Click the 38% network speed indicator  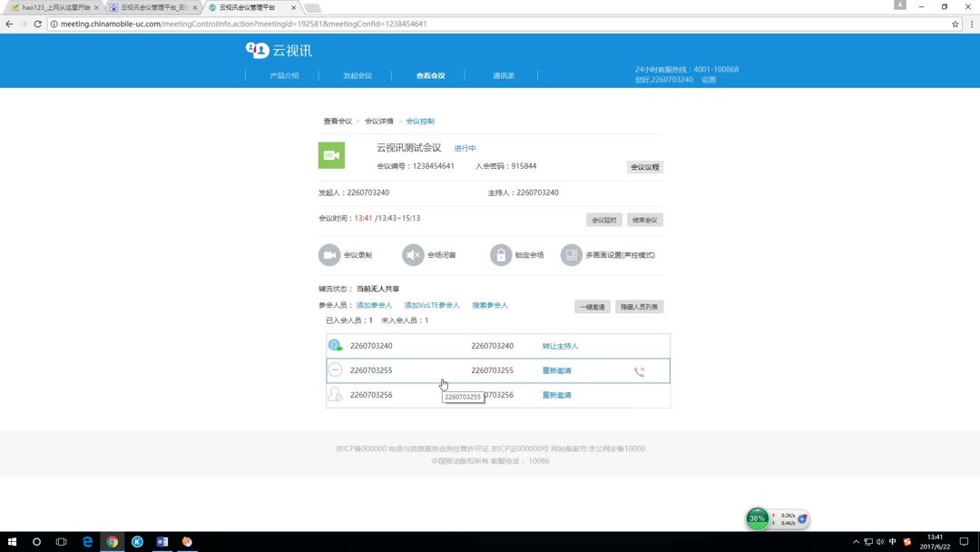[x=758, y=517]
